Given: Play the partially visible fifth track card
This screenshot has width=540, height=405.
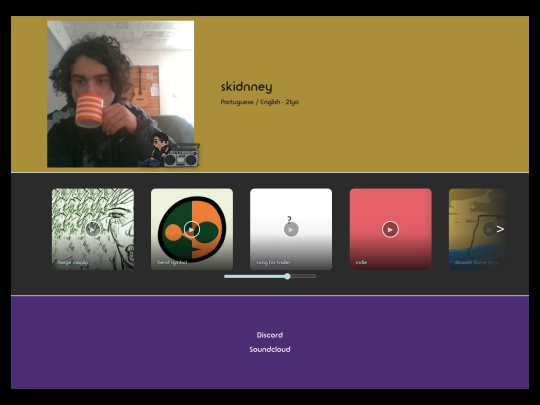Looking at the screenshot, I should [489, 229].
